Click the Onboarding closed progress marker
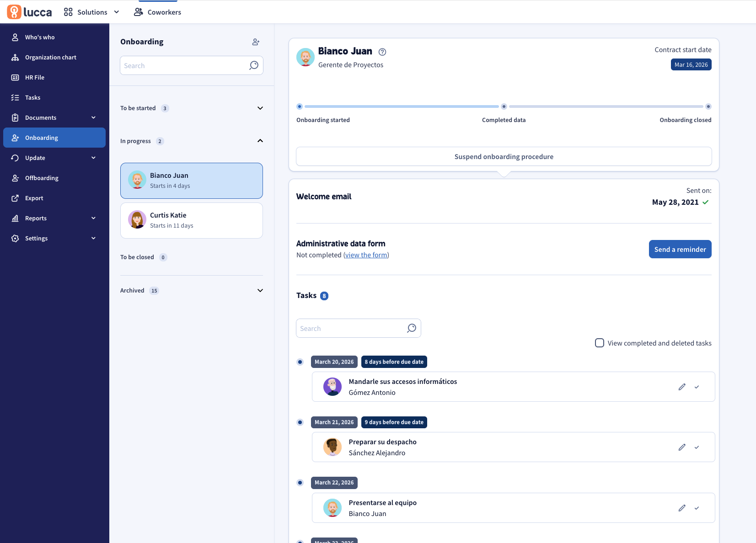 coord(708,106)
